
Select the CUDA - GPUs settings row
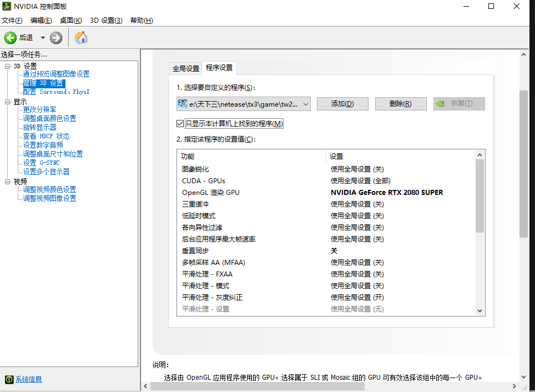pyautogui.click(x=326, y=180)
